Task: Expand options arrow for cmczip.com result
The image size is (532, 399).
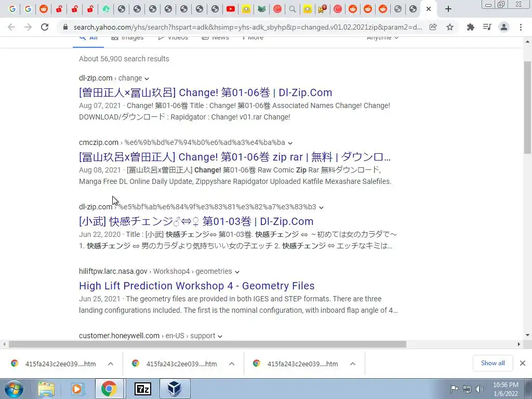Action: coord(290,143)
